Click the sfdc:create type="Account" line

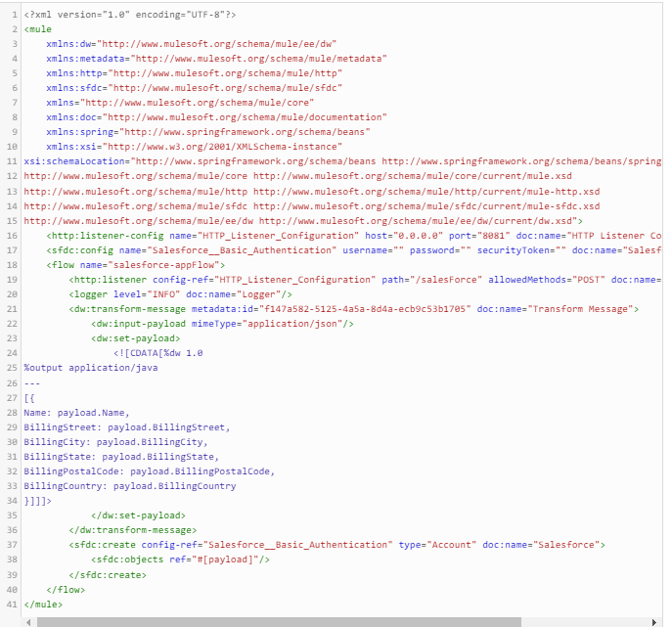pyautogui.click(x=336, y=544)
